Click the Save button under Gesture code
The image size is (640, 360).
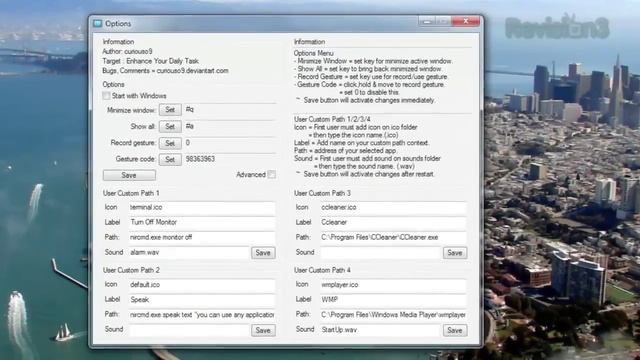click(x=129, y=175)
